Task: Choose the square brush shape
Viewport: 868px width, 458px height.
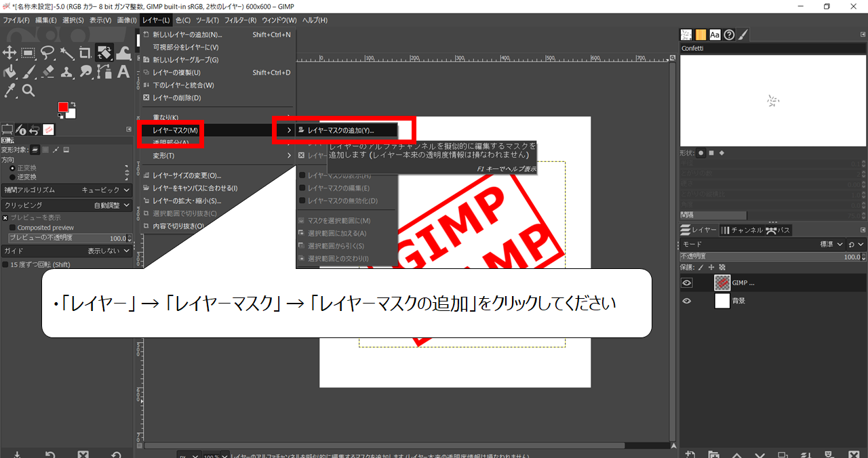Action: pos(711,153)
